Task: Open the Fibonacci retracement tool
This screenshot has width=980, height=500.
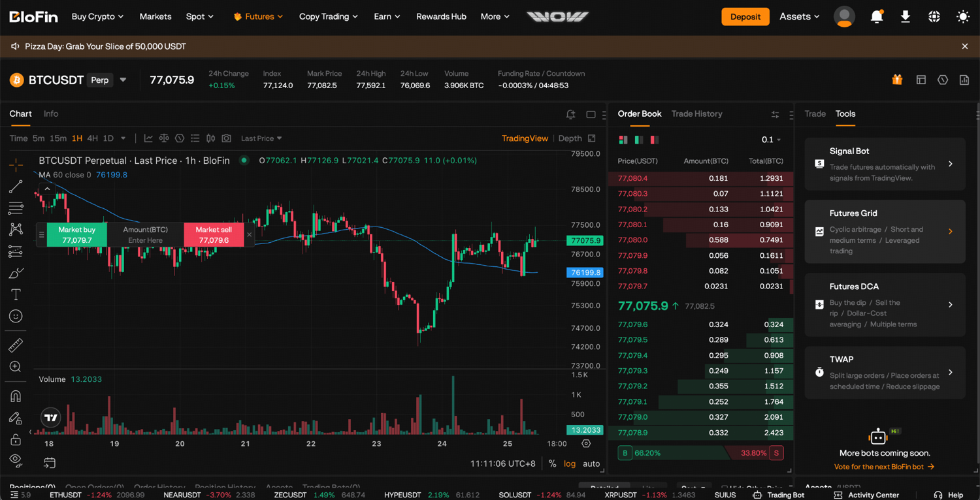Action: point(16,208)
